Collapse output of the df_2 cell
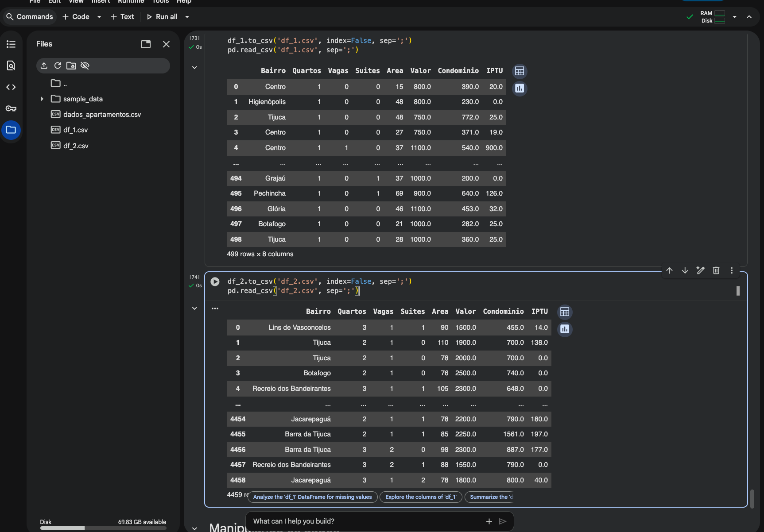The width and height of the screenshot is (764, 532). (194, 308)
